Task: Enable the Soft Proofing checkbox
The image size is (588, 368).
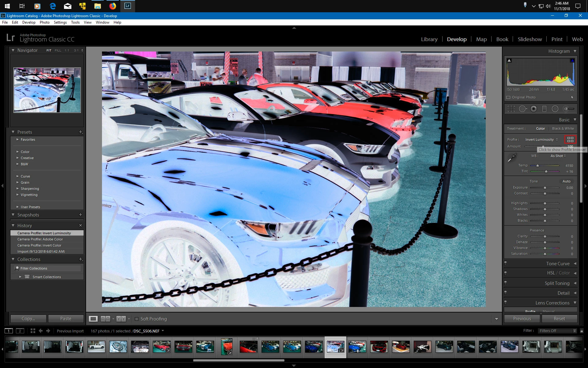Action: click(x=137, y=319)
